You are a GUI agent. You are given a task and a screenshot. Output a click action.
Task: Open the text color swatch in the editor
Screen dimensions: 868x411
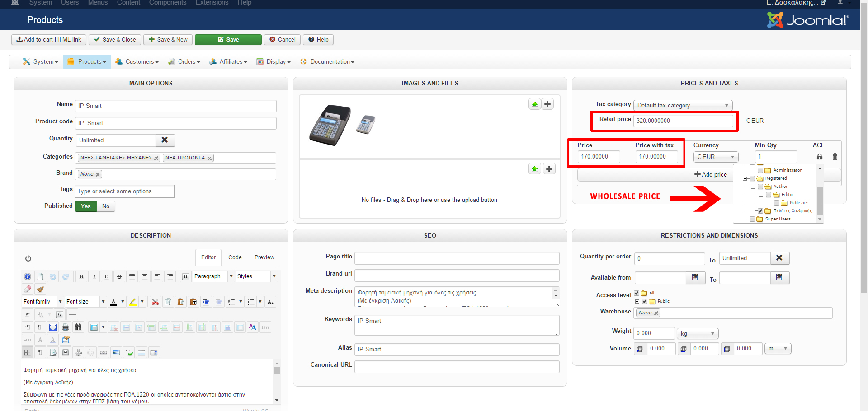[x=113, y=302]
